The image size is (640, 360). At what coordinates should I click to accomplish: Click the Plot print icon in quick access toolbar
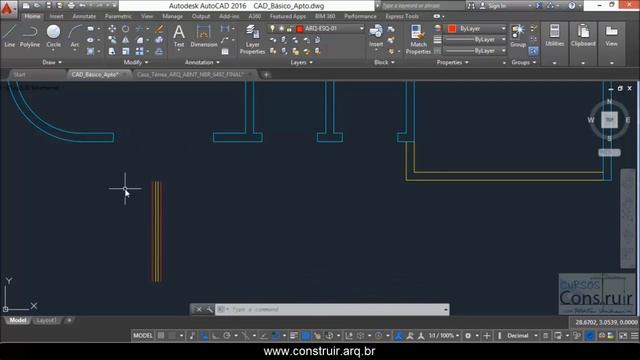[x=71, y=5]
